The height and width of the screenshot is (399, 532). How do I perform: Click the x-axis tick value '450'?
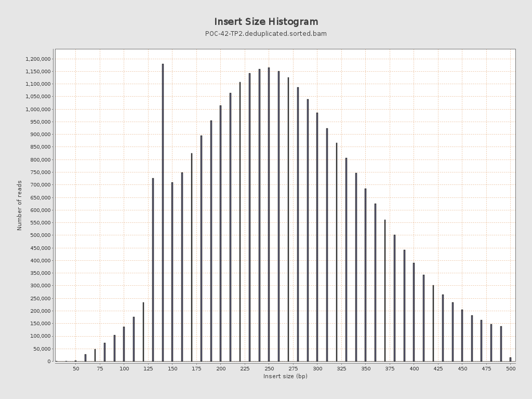[x=462, y=369]
